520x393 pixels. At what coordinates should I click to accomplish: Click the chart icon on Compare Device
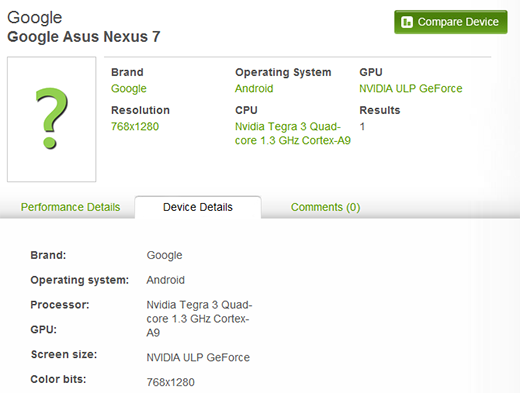(407, 22)
